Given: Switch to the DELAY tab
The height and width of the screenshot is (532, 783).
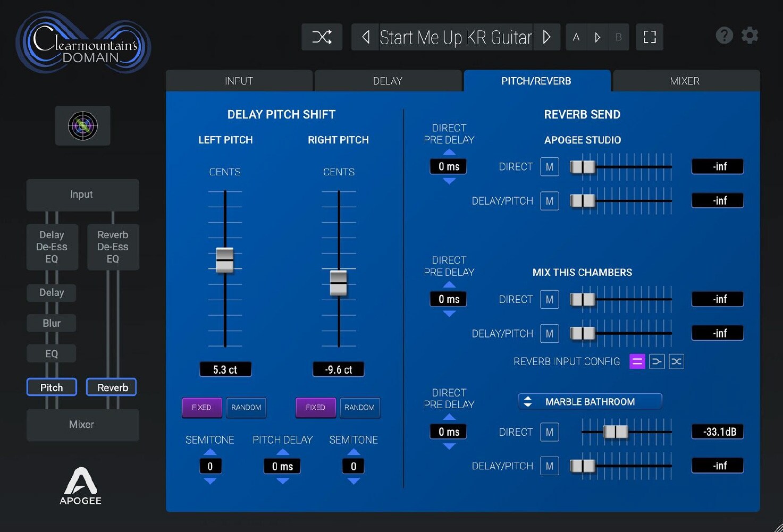Looking at the screenshot, I should (x=388, y=81).
